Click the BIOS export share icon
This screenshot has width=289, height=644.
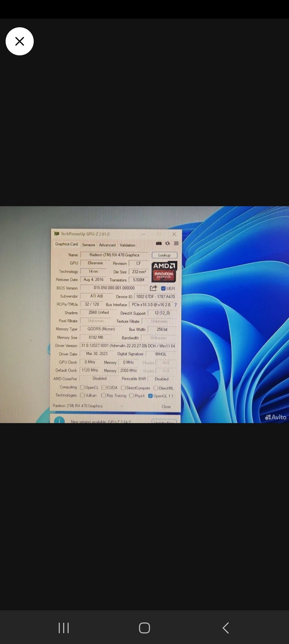153,288
